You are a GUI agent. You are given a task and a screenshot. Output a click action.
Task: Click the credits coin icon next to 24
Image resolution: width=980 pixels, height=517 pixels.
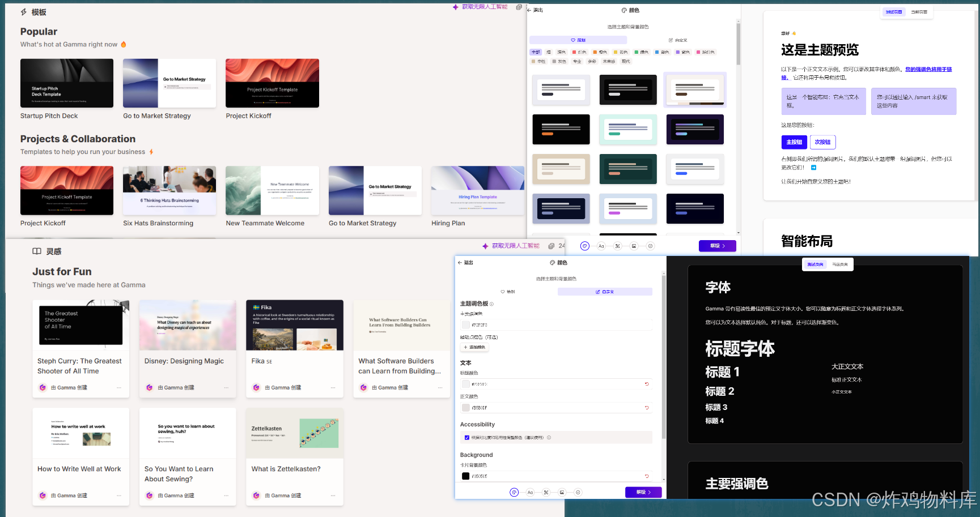pos(551,246)
